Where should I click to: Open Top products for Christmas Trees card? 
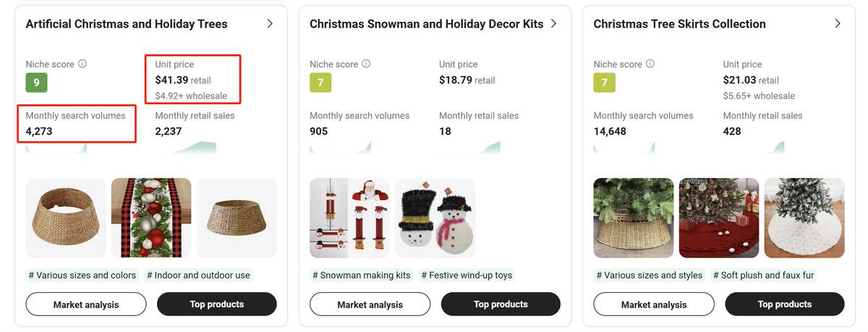pyautogui.click(x=216, y=305)
